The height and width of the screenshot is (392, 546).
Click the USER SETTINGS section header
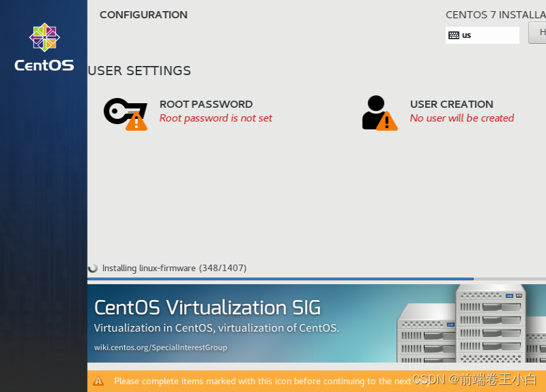point(138,71)
